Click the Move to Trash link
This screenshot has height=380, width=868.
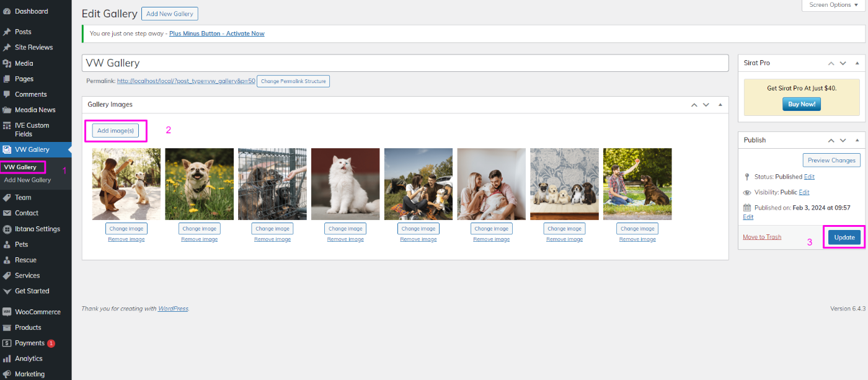[762, 237]
